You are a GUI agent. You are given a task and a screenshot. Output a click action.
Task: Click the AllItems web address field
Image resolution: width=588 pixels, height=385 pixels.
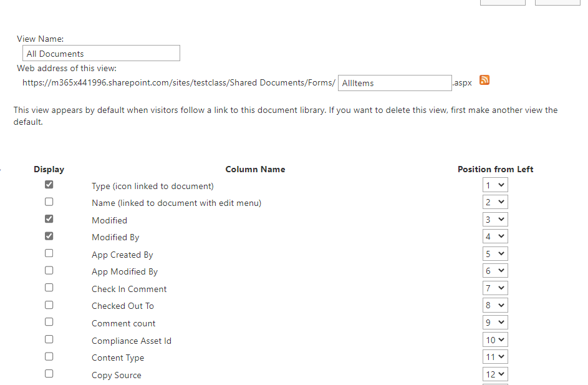(395, 83)
